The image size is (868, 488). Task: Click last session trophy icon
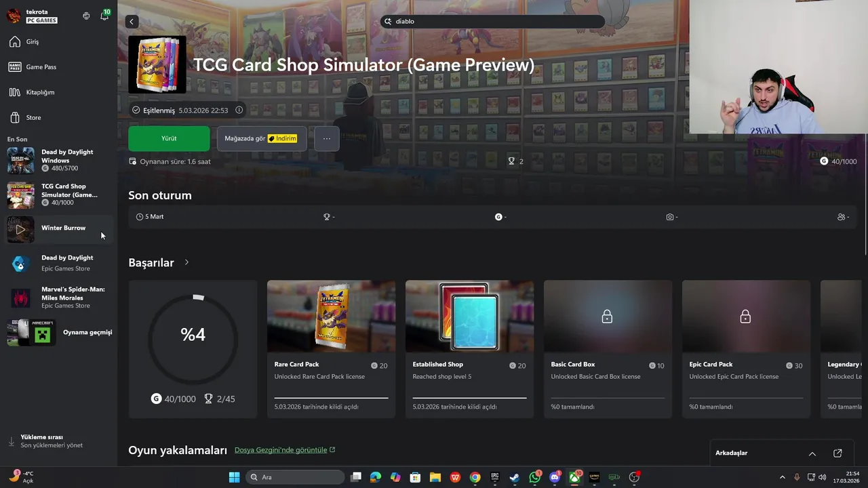(x=327, y=217)
